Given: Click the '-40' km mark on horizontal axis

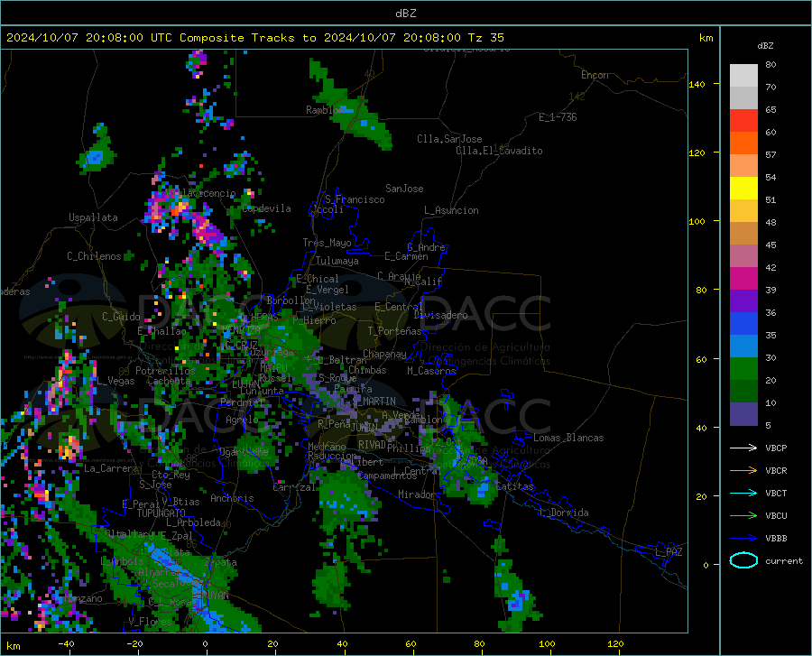Looking at the screenshot, I should coord(66,644).
